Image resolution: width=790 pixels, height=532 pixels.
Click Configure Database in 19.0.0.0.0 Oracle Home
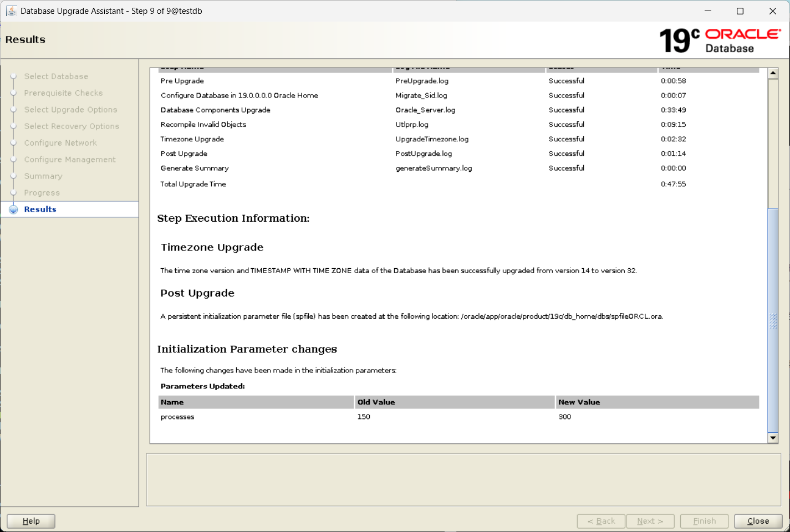(239, 95)
